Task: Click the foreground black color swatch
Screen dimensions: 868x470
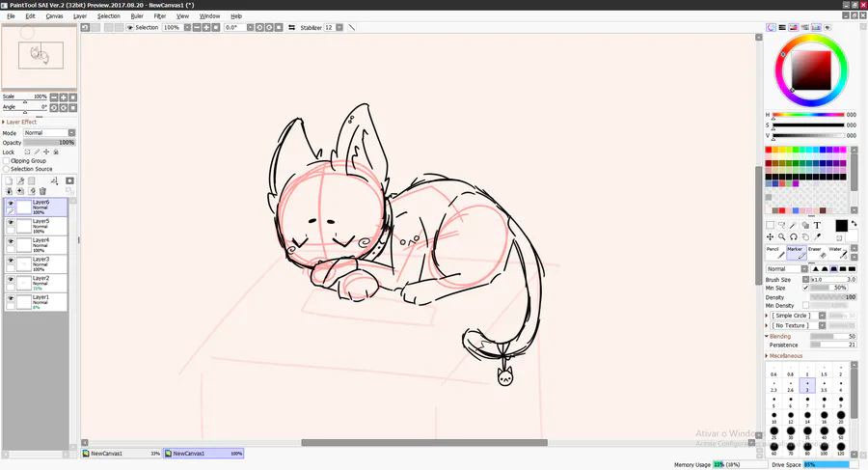Action: pyautogui.click(x=841, y=225)
